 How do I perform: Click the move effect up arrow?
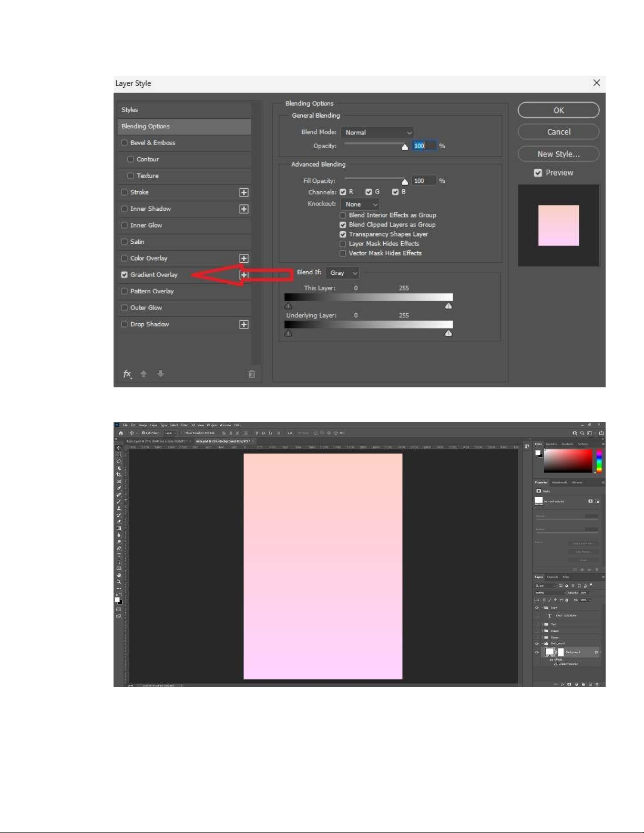coord(144,374)
